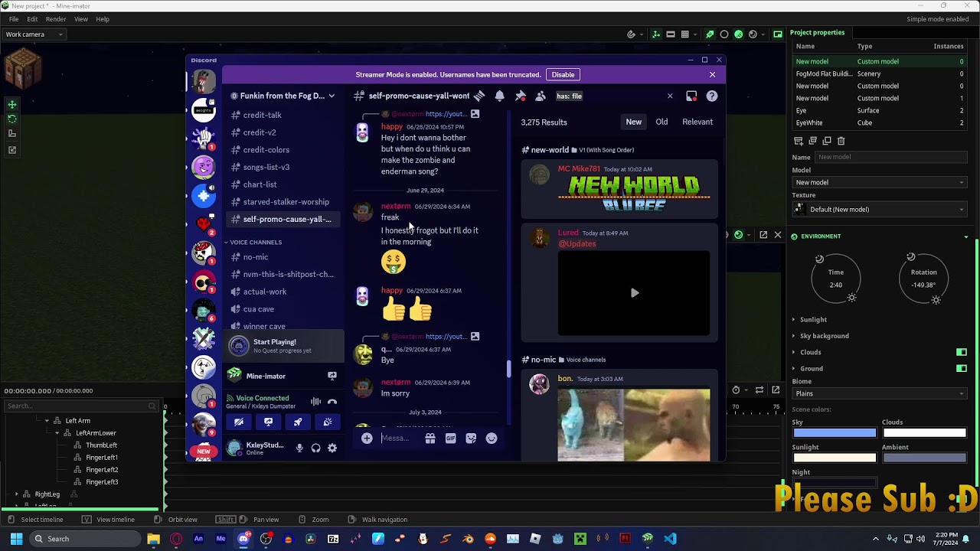Open pinned messages in Discord
This screenshot has height=551, width=980.
(x=520, y=96)
